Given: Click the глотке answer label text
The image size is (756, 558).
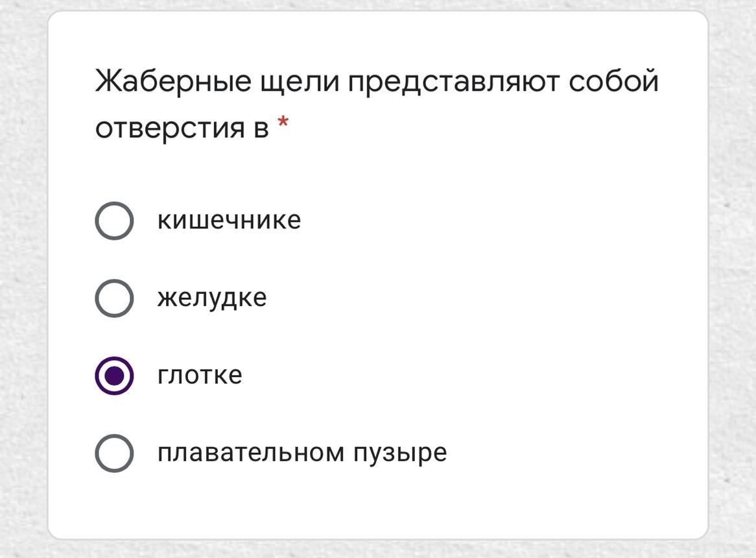Looking at the screenshot, I should tap(200, 375).
